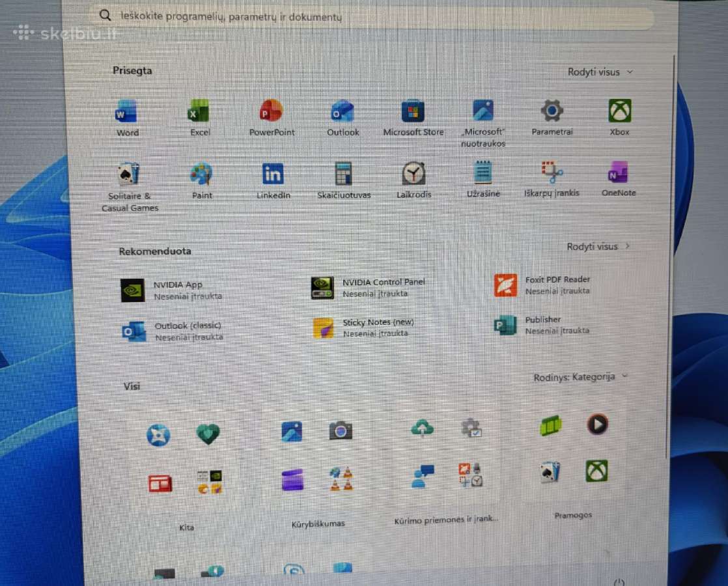728x586 pixels.
Task: Open Skaičiuotuvas calculator
Action: 344,180
